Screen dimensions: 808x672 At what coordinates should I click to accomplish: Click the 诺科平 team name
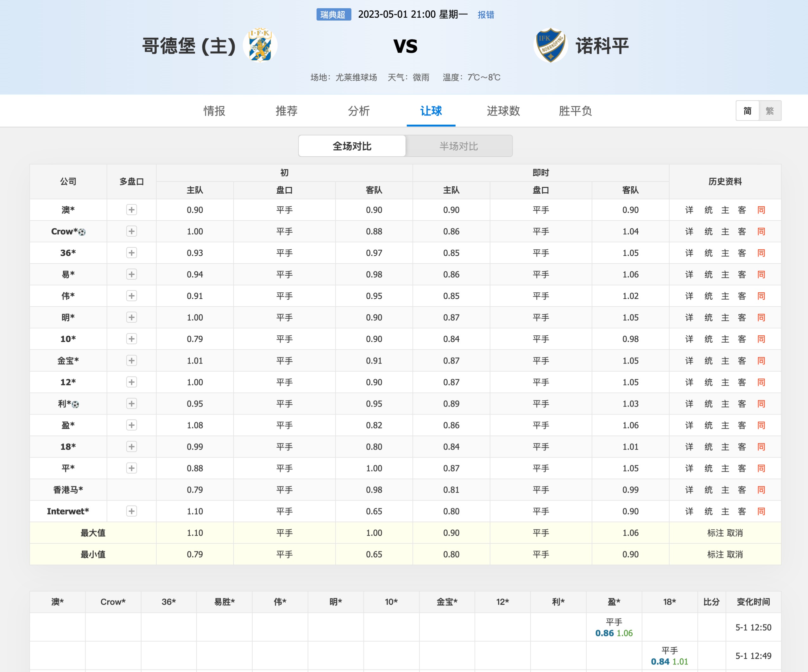602,46
